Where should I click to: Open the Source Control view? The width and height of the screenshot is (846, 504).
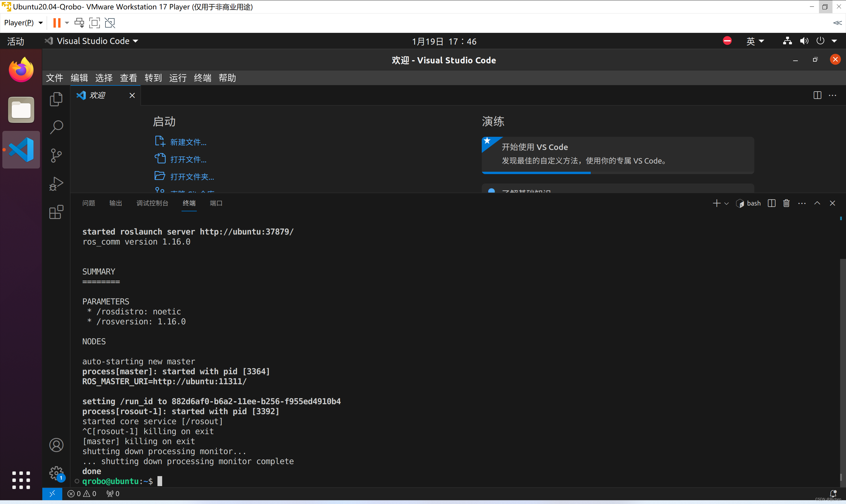(56, 156)
